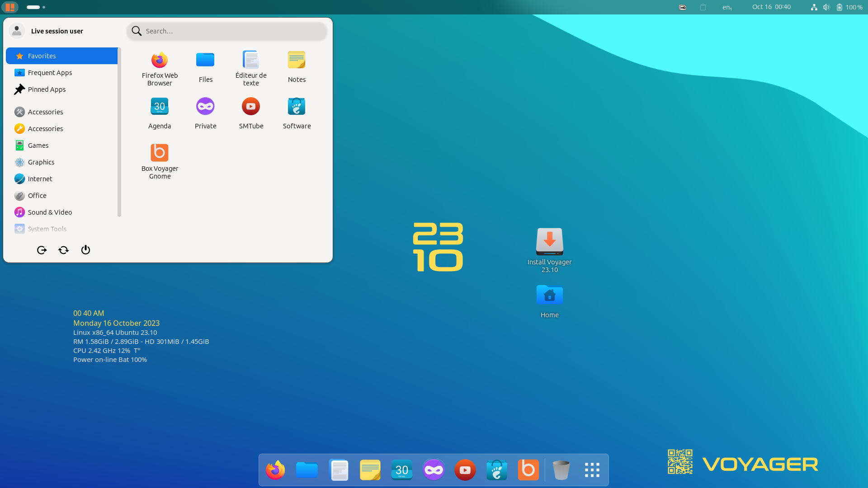The image size is (868, 488).
Task: Open Software store in the menu grid
Action: (297, 115)
